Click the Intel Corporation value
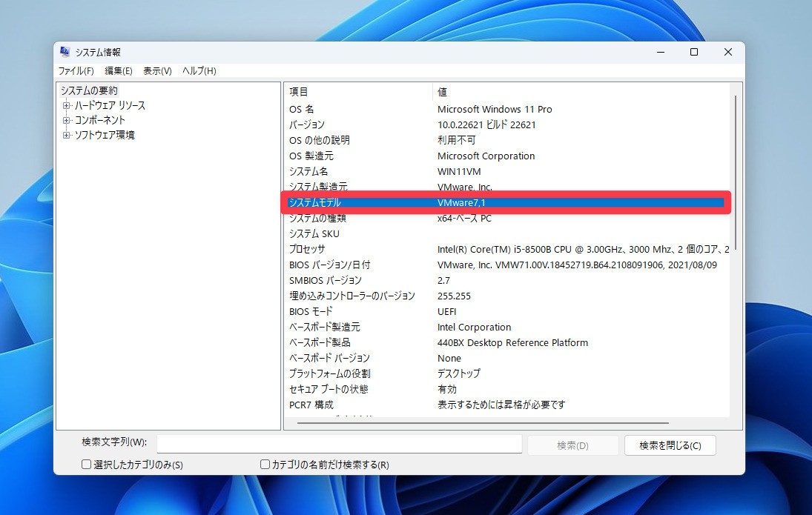 (474, 327)
